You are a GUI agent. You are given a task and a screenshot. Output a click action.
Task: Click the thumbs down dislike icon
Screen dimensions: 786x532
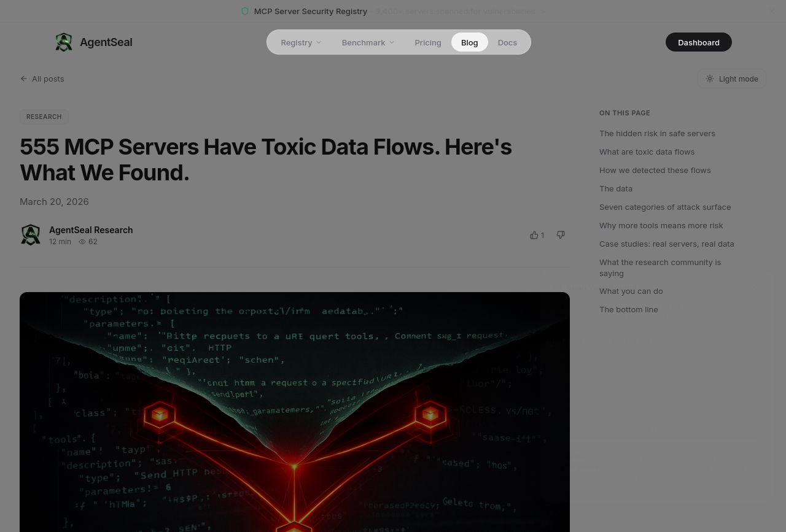561,235
